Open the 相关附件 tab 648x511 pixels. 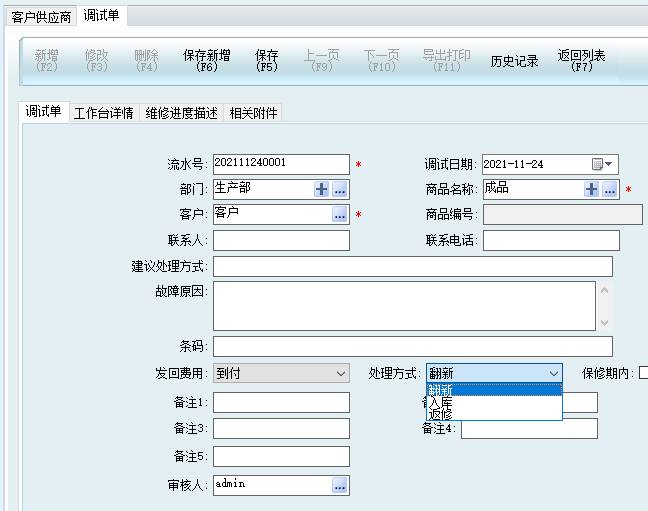coord(253,113)
